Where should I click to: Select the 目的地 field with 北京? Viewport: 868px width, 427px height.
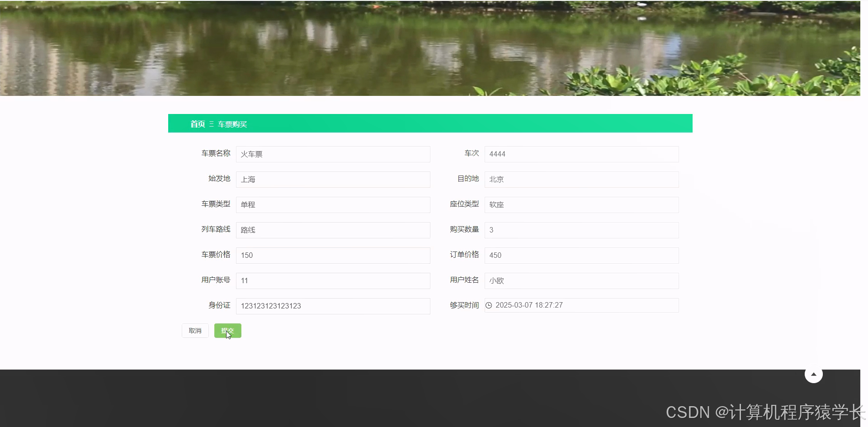pos(581,180)
